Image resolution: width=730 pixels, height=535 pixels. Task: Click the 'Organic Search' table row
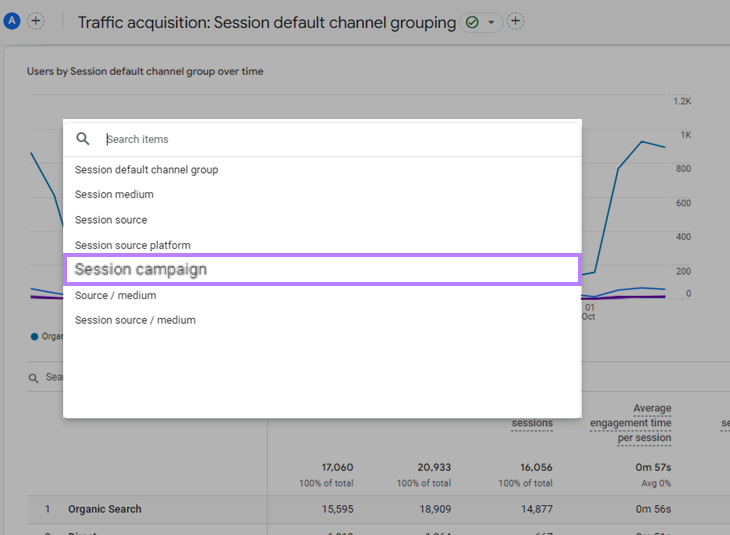click(105, 509)
